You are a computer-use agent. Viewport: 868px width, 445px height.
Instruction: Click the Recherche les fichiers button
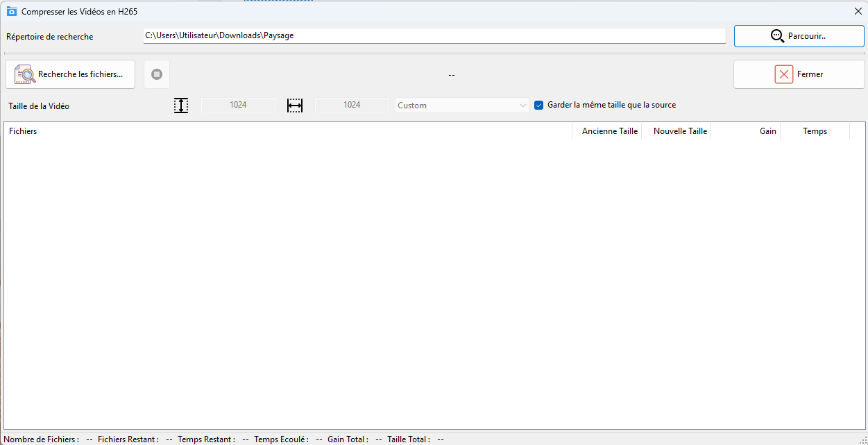click(x=70, y=74)
